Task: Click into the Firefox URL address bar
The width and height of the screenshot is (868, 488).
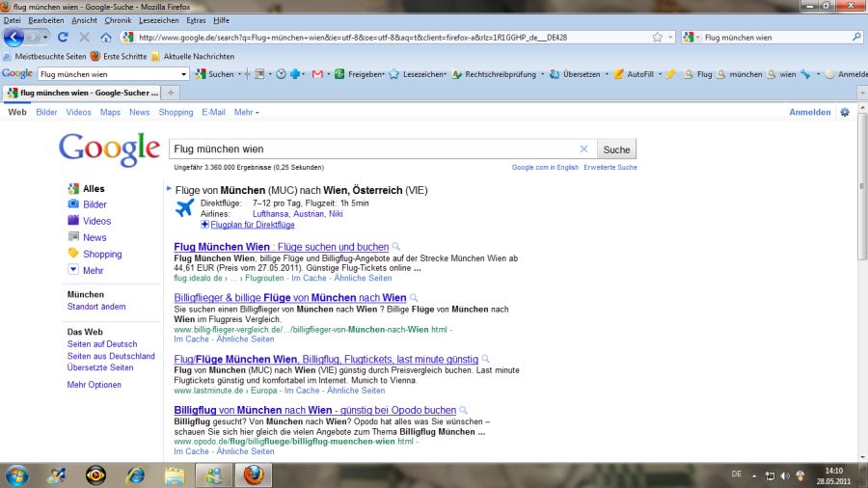Action: click(x=386, y=38)
